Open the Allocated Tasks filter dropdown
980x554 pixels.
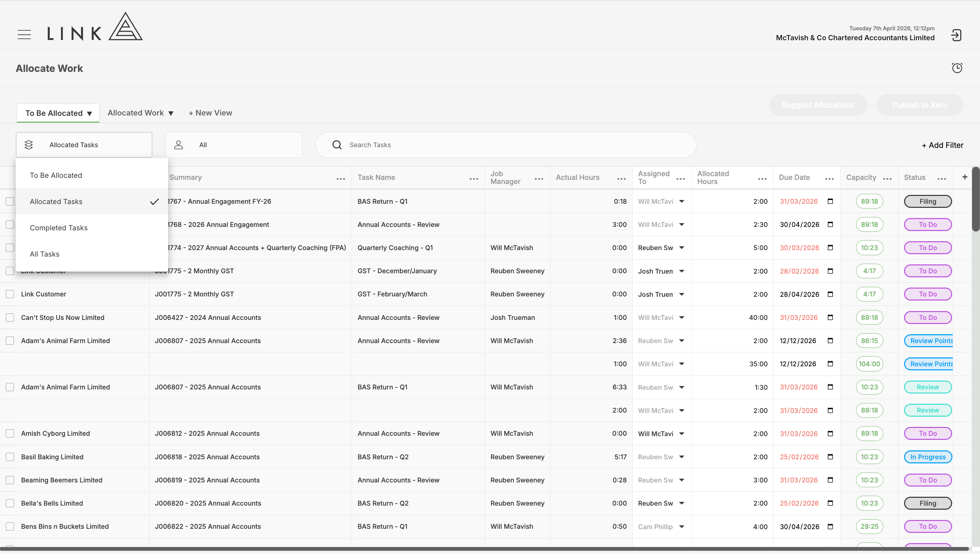(x=84, y=145)
